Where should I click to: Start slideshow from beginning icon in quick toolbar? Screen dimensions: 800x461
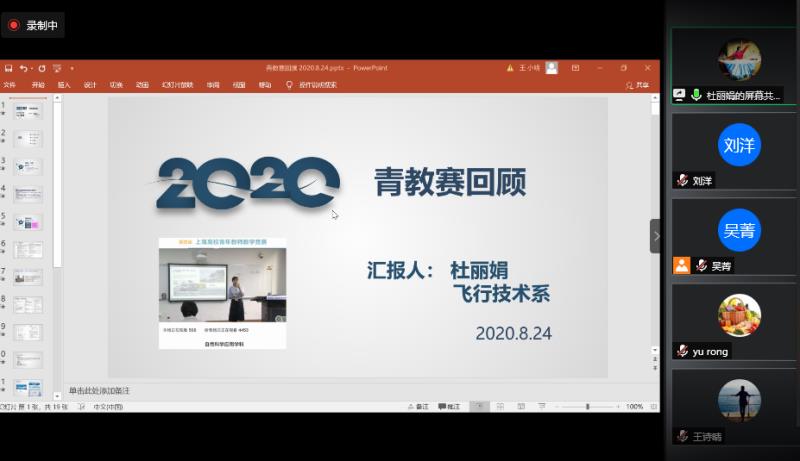click(57, 68)
